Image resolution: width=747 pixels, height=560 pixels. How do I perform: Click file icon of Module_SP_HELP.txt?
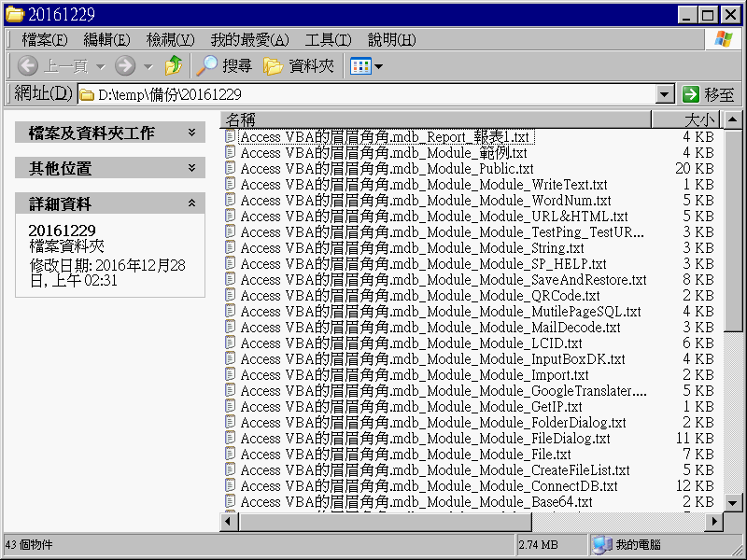tap(230, 264)
